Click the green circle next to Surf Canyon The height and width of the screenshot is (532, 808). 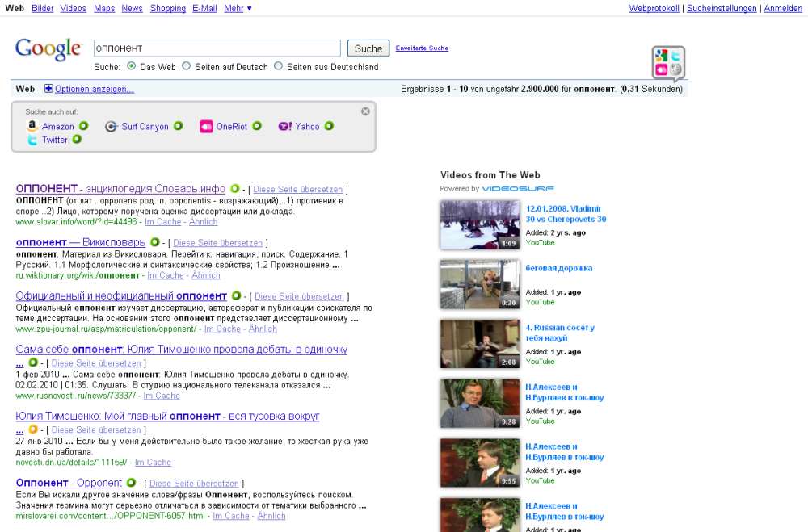pyautogui.click(x=178, y=126)
